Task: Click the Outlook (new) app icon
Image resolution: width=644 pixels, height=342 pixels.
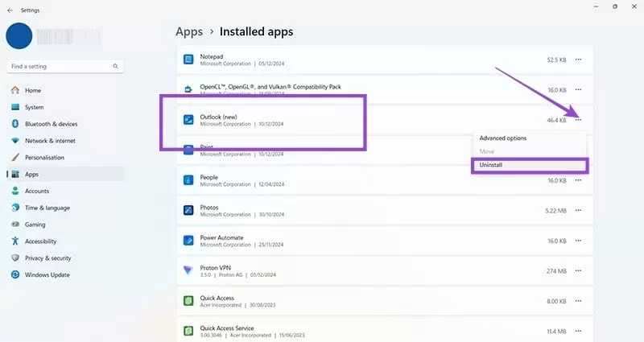Action: point(188,120)
